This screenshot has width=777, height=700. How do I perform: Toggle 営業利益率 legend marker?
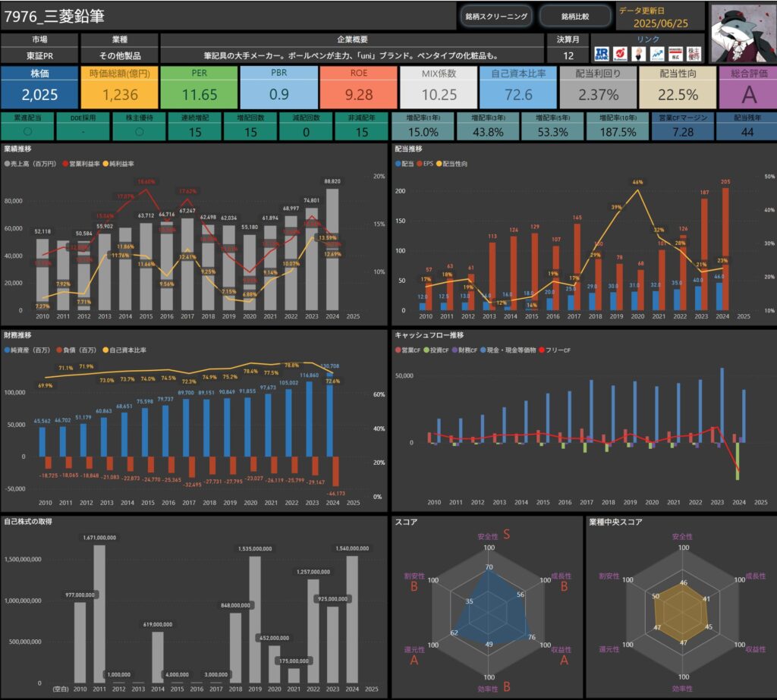coord(65,164)
